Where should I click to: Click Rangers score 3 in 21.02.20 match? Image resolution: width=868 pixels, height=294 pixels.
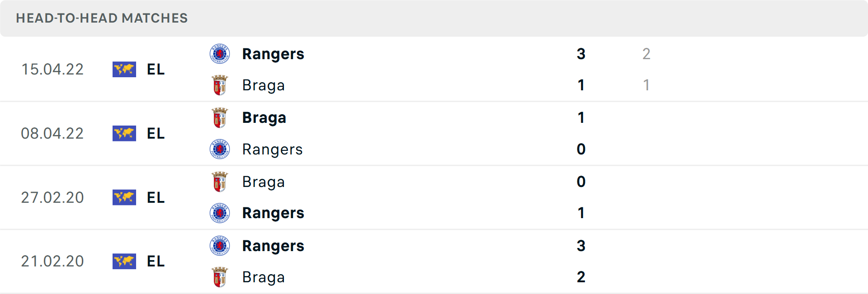(581, 246)
